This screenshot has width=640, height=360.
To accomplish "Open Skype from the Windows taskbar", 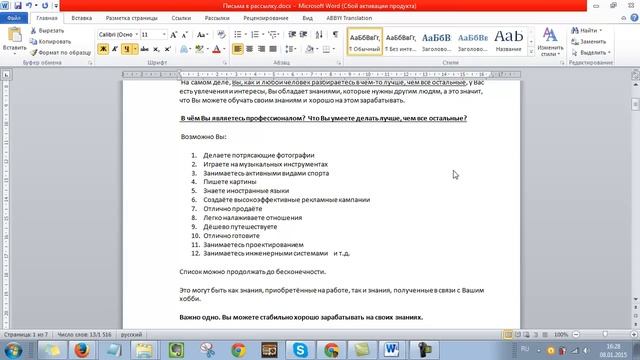I will [300, 350].
